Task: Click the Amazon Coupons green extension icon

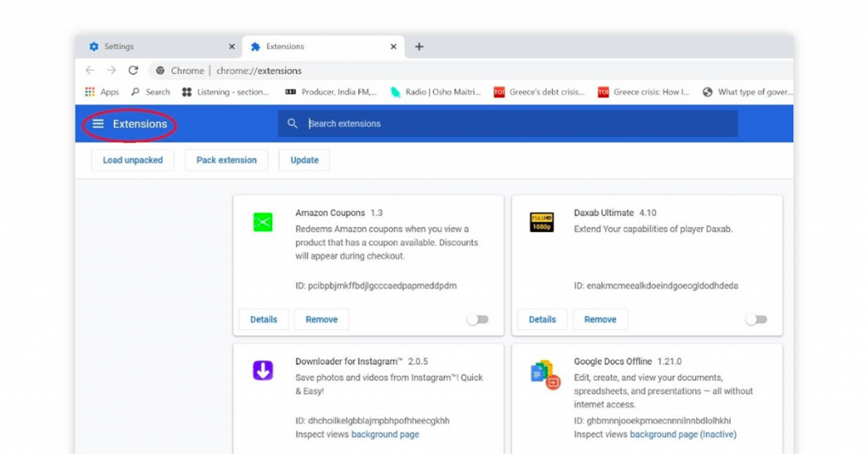Action: coord(263,222)
